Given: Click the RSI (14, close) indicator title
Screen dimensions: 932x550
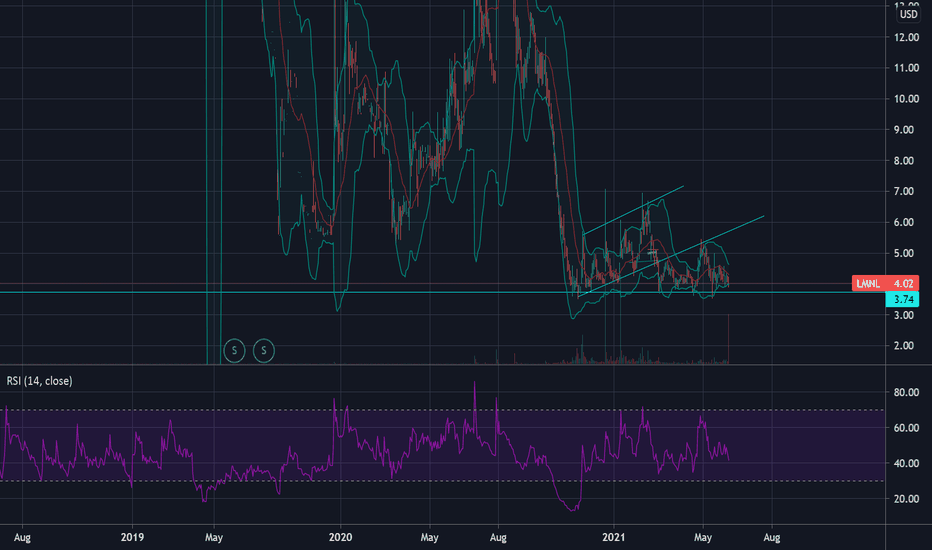Looking at the screenshot, I should click(39, 381).
